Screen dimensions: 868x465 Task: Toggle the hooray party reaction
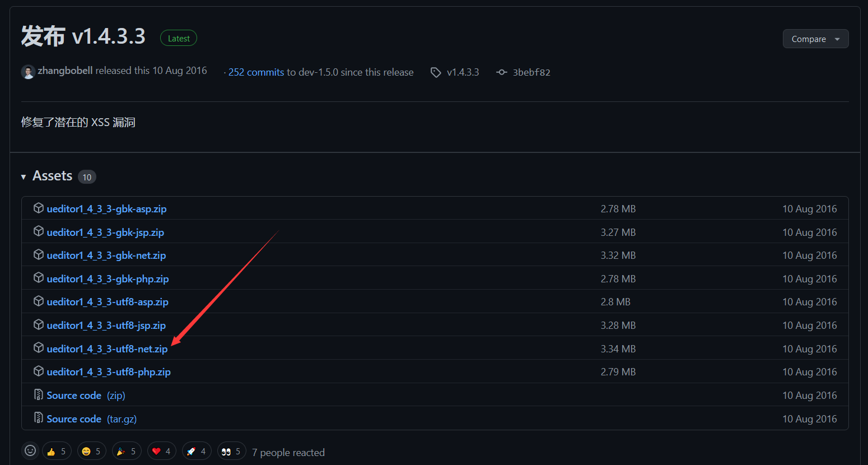[127, 451]
